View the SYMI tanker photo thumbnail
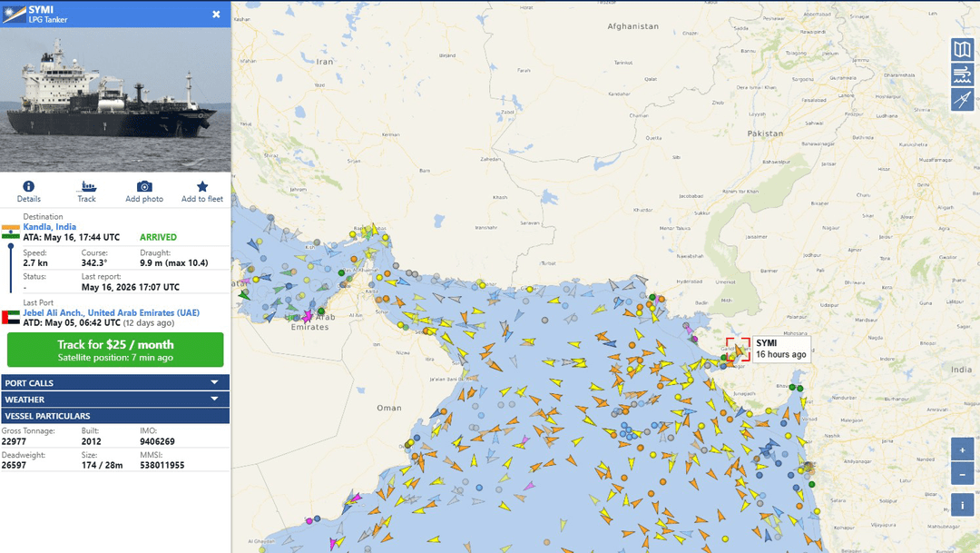Screen dimensions: 980x553 click(x=115, y=100)
